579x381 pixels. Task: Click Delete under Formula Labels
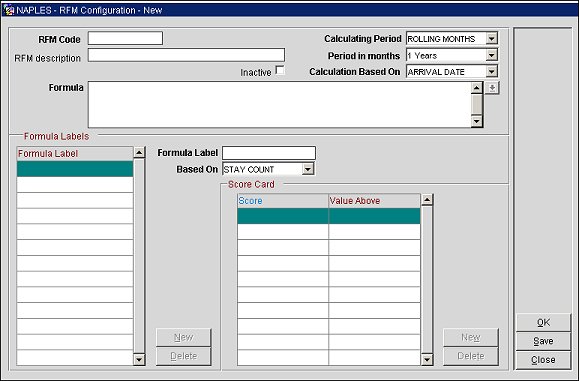(184, 356)
